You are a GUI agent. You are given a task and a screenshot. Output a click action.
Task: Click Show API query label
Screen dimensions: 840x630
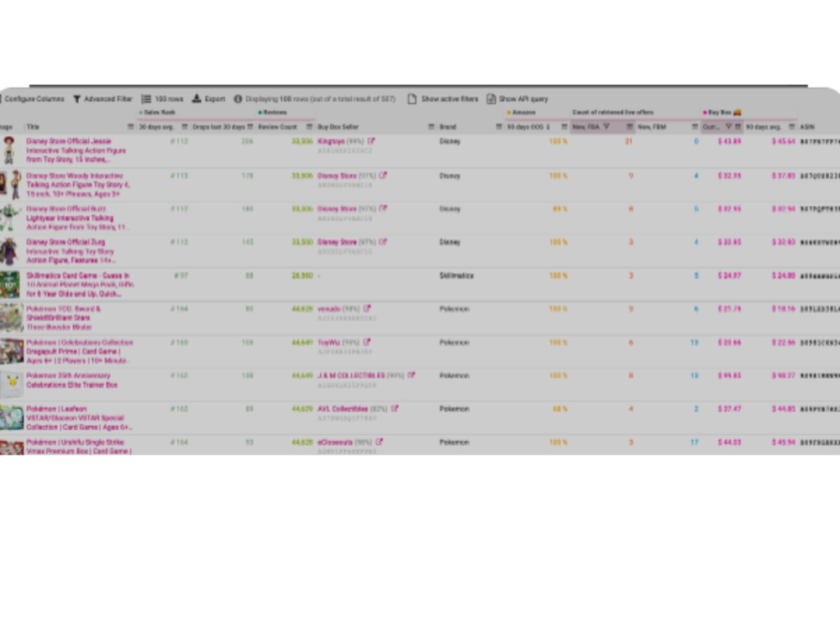[x=523, y=99]
